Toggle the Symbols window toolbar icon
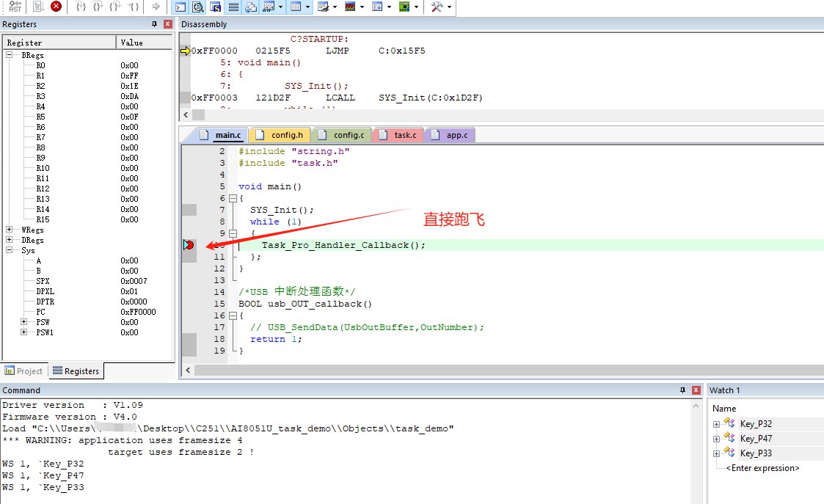The width and height of the screenshot is (824, 504). (x=216, y=7)
